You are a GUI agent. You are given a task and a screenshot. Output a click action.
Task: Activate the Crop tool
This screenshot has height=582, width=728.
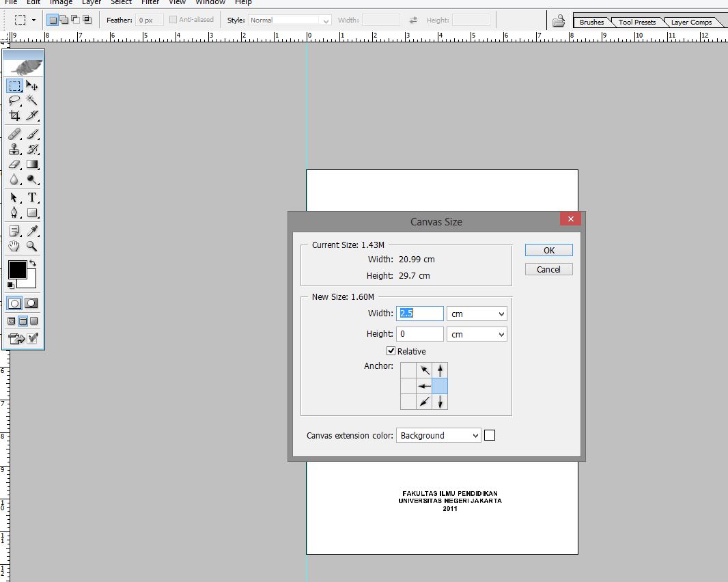point(14,115)
